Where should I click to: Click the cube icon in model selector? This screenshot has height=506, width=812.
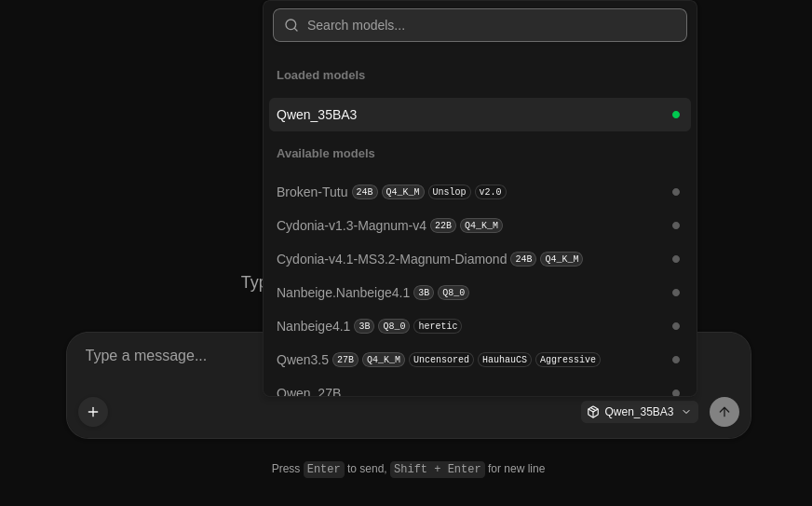point(593,412)
